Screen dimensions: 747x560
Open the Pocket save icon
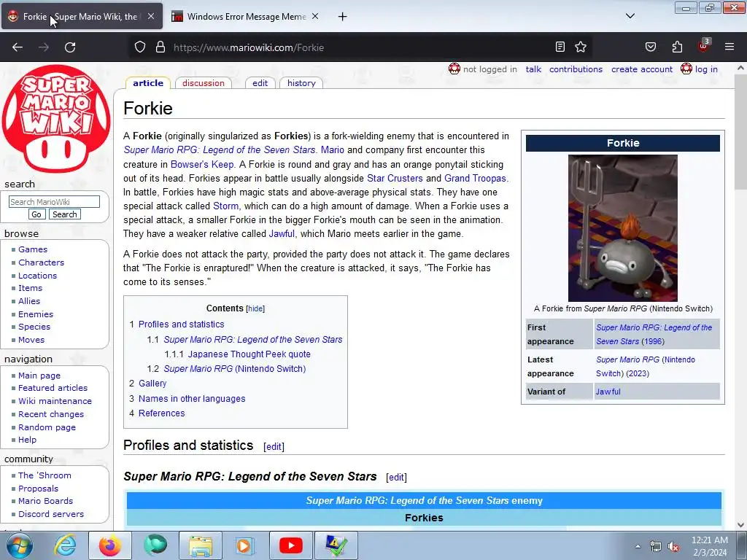(x=650, y=47)
